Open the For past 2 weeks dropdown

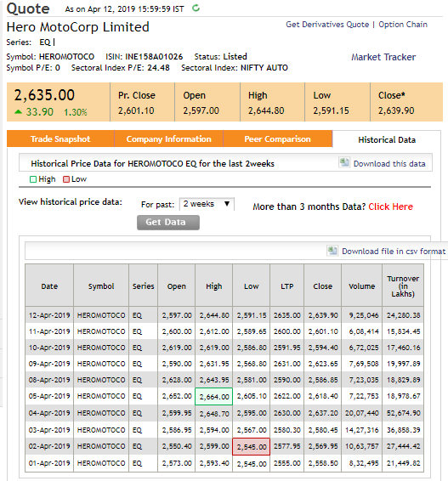[207, 204]
